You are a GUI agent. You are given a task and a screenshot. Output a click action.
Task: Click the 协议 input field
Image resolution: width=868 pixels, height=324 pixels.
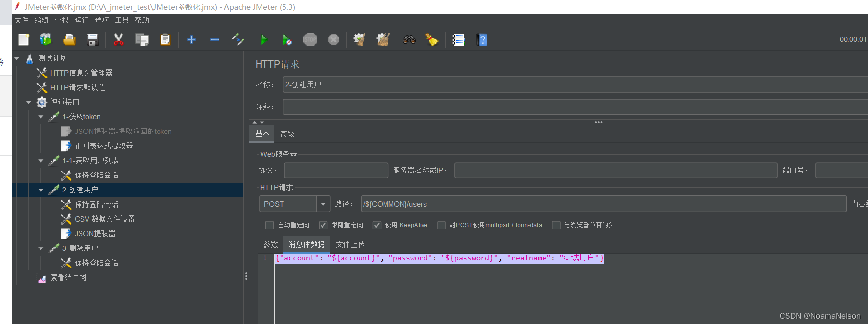(336, 171)
